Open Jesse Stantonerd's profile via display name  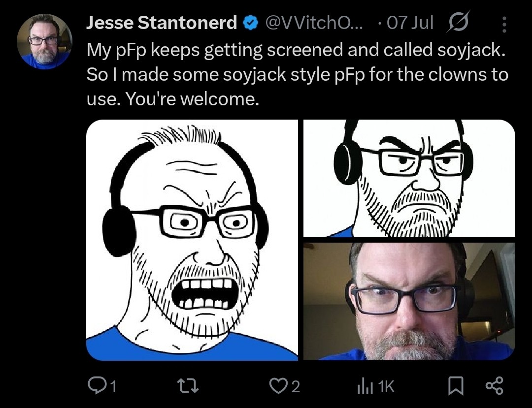coord(162,23)
